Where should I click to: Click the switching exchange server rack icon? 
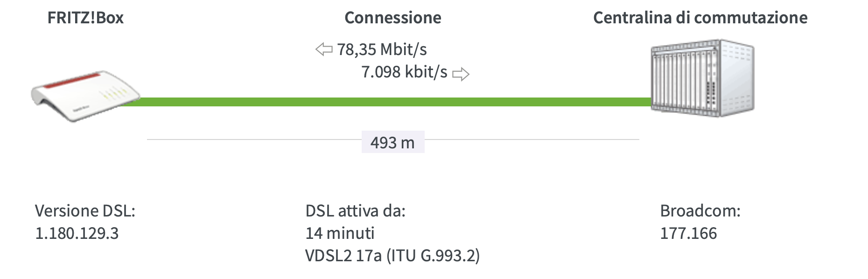[x=702, y=78]
